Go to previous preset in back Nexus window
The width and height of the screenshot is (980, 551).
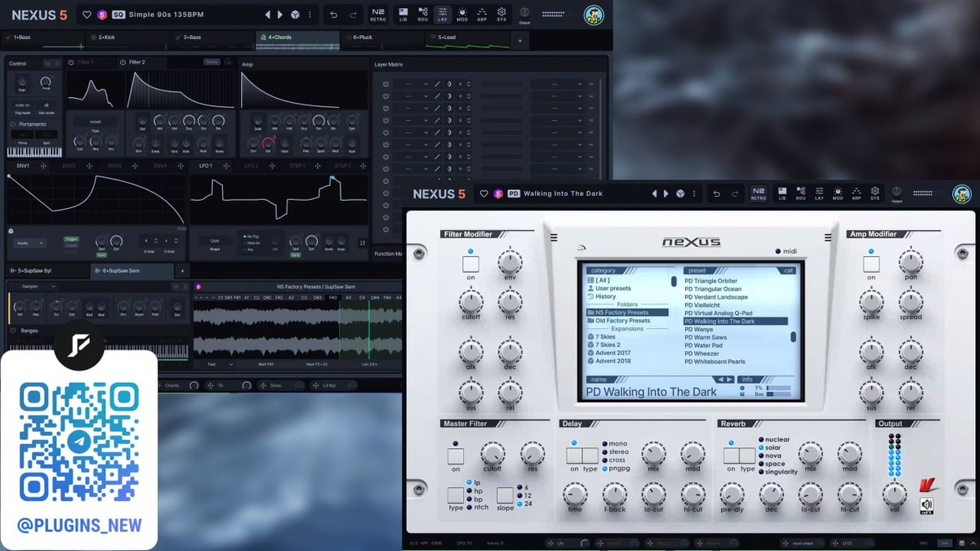pyautogui.click(x=267, y=15)
